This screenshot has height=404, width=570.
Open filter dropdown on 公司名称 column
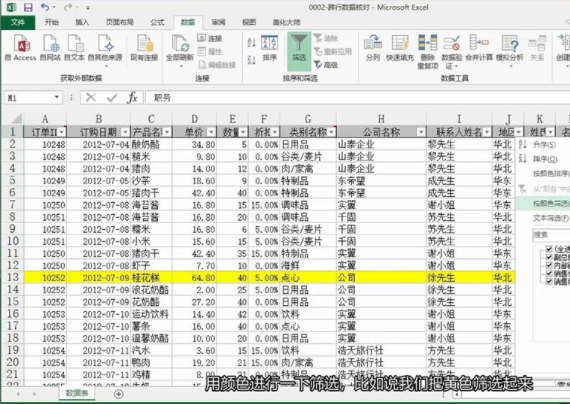[x=421, y=132]
